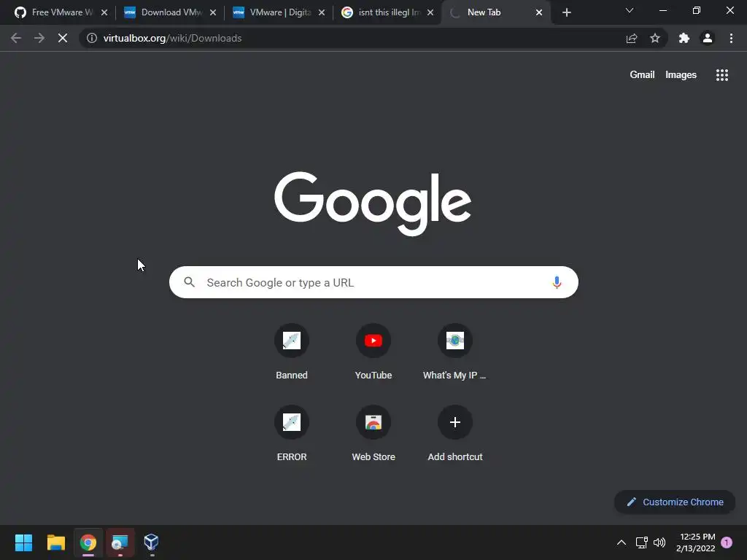The width and height of the screenshot is (747, 560).
Task: Open the Banned shortcut
Action: [x=292, y=352]
